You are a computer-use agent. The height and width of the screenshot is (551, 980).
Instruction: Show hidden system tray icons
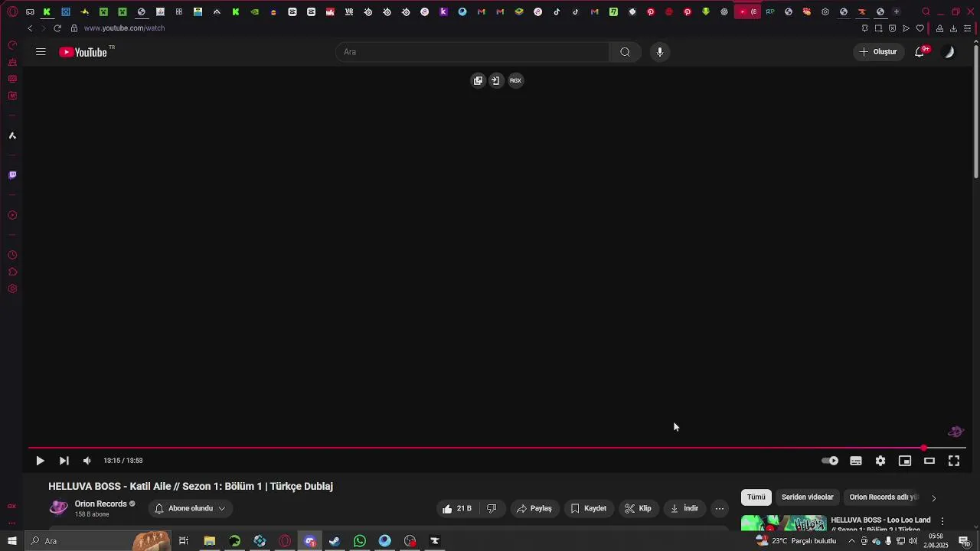pos(851,541)
